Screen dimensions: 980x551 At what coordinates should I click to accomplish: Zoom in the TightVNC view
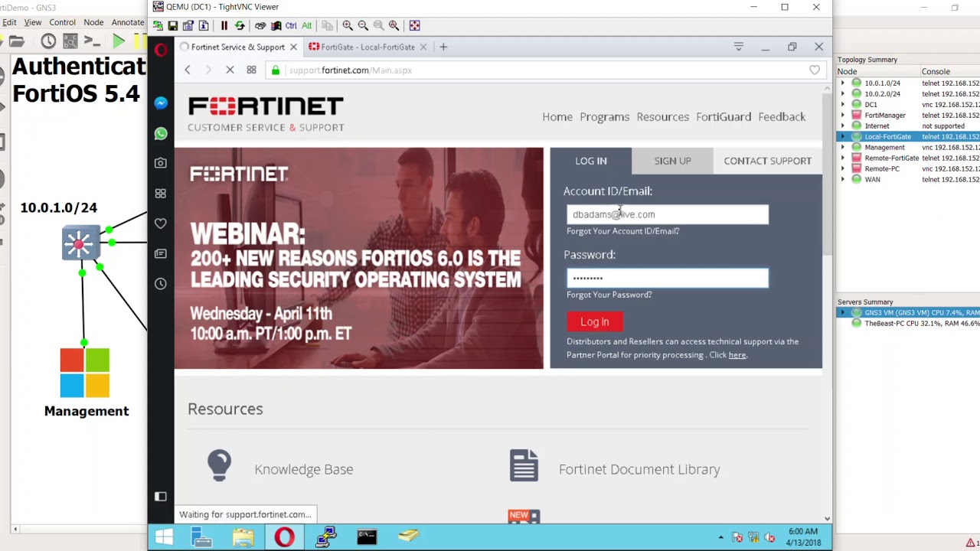point(348,25)
